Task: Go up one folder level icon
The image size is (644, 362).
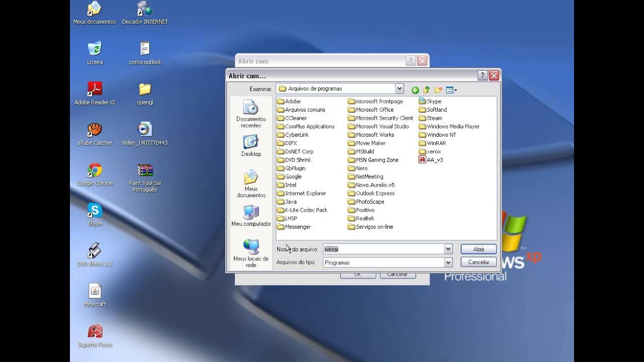Action: 427,90
